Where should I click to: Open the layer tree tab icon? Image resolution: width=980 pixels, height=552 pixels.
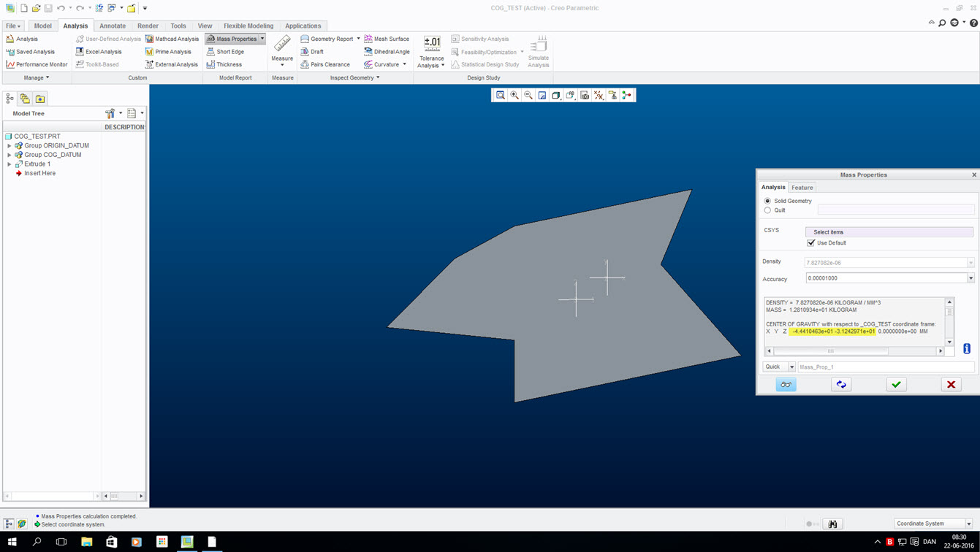coord(25,99)
